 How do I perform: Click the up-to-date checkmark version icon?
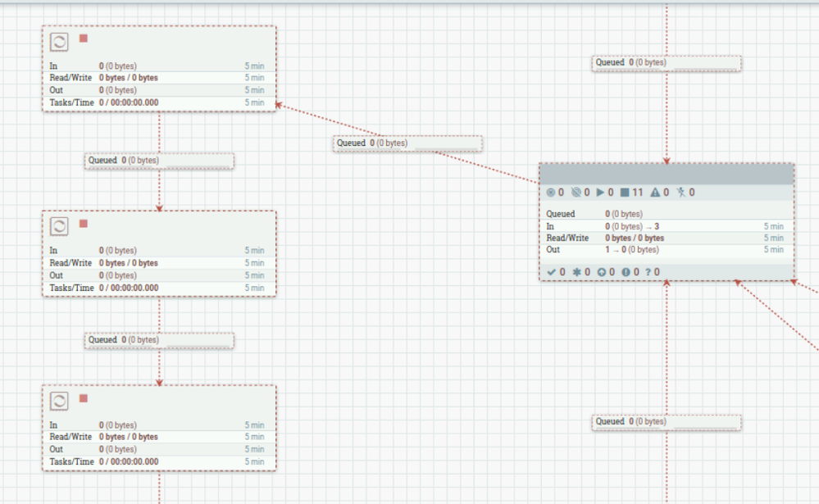coord(551,272)
